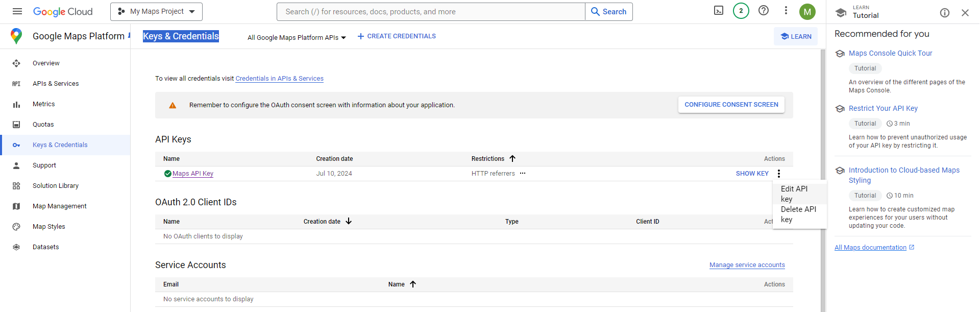Image resolution: width=980 pixels, height=312 pixels.
Task: Click the API icon for APIs & Services
Action: [x=16, y=84]
